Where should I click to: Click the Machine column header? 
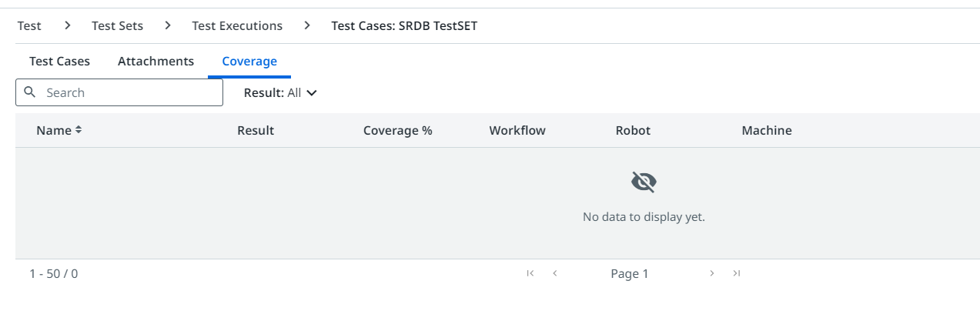[x=767, y=131]
